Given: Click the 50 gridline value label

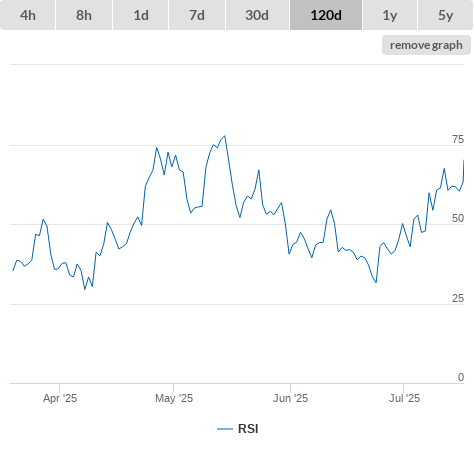Looking at the screenshot, I should tap(458, 218).
